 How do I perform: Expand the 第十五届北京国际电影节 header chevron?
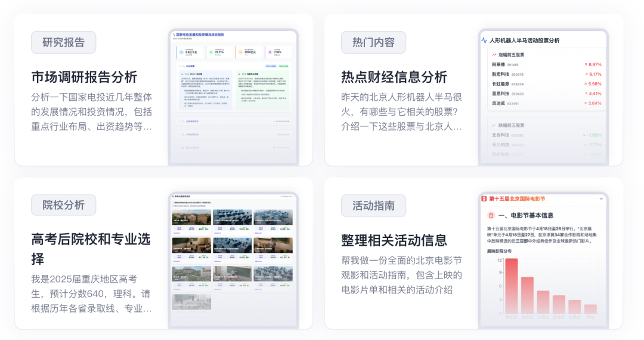click(601, 199)
